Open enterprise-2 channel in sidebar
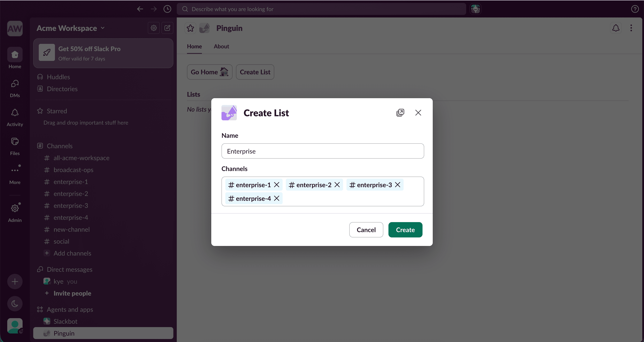This screenshot has width=644, height=342. pyautogui.click(x=103, y=194)
